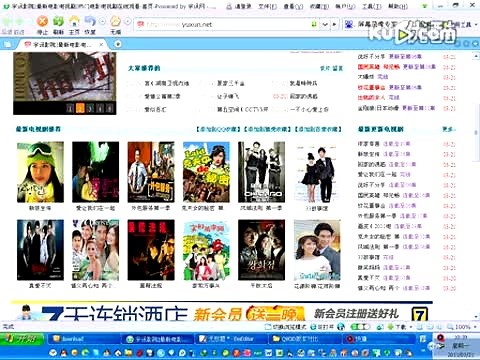The image size is (480, 360).
Task: Click the green refresh page button
Action: [x=58, y=21]
